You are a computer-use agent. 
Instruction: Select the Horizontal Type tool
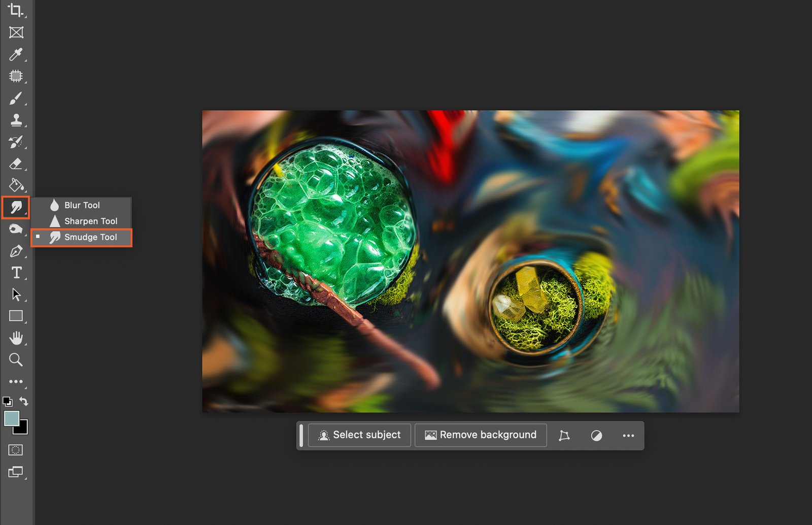pyautogui.click(x=16, y=273)
